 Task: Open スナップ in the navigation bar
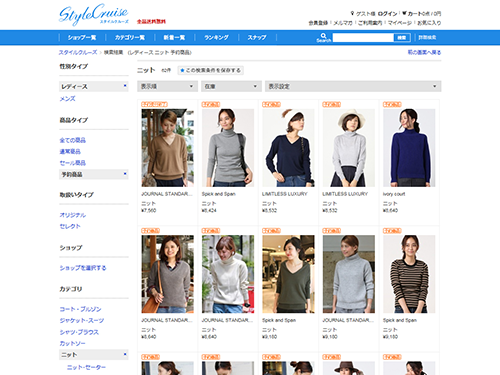tap(257, 37)
